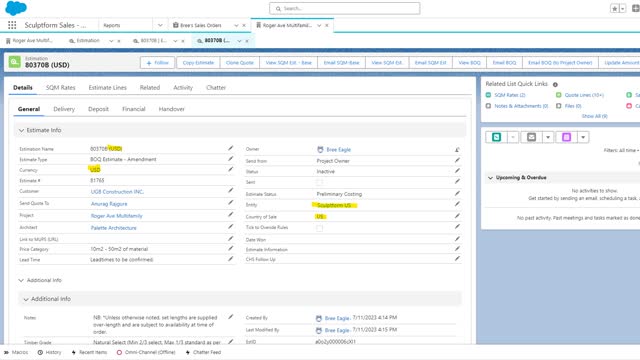
Task: Open Palette Architecture link
Action: click(113, 228)
